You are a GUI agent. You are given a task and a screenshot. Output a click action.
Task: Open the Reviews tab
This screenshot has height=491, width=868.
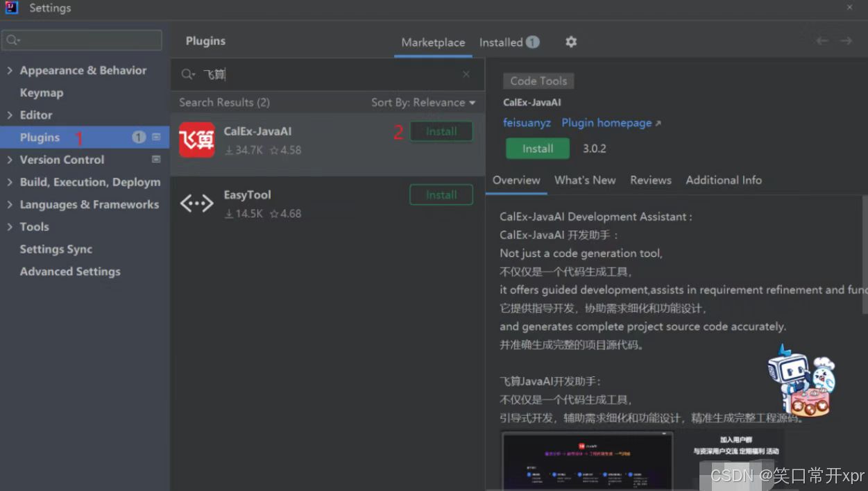click(x=651, y=180)
